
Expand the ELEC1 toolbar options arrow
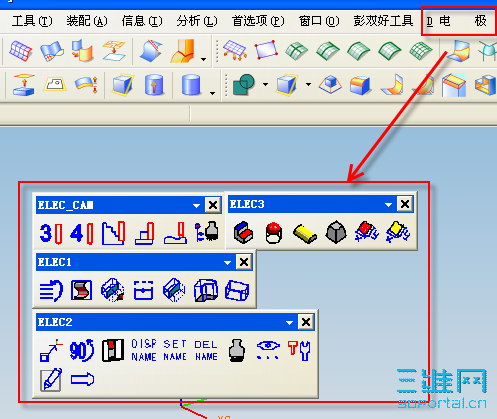227,263
